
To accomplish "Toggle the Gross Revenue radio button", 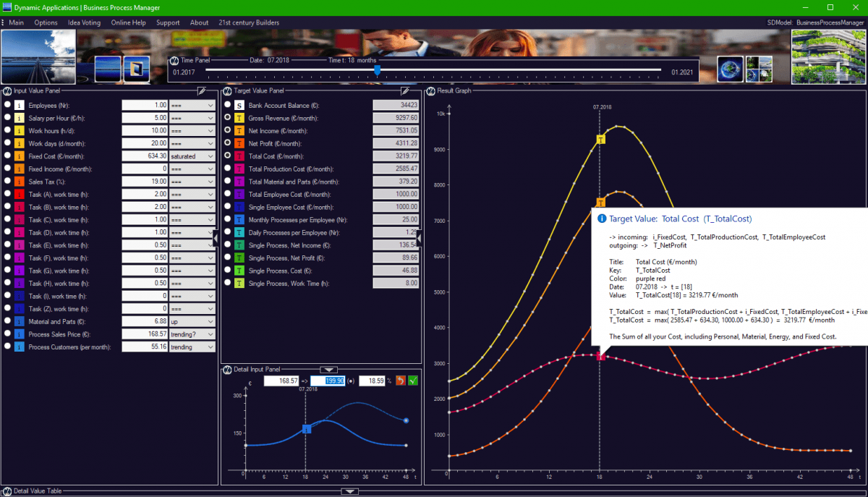I will click(x=228, y=117).
